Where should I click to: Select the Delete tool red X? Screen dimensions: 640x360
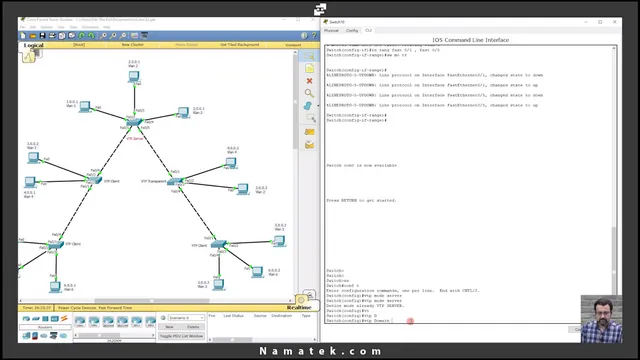[309, 81]
